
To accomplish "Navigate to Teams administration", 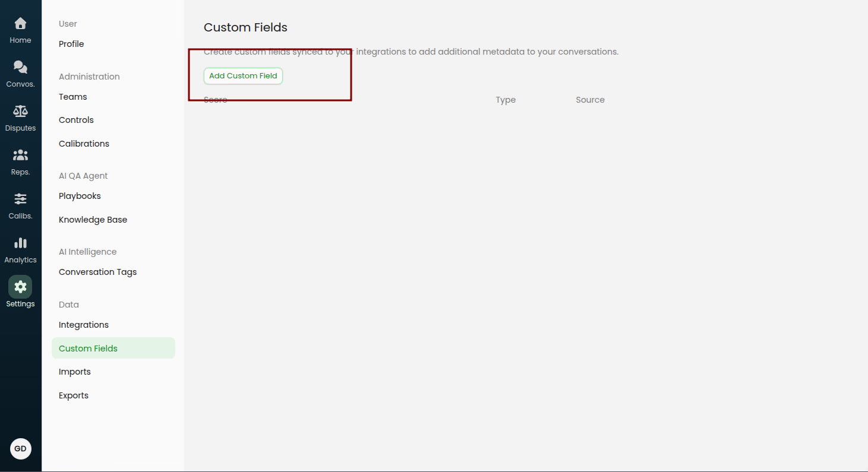I will click(73, 97).
